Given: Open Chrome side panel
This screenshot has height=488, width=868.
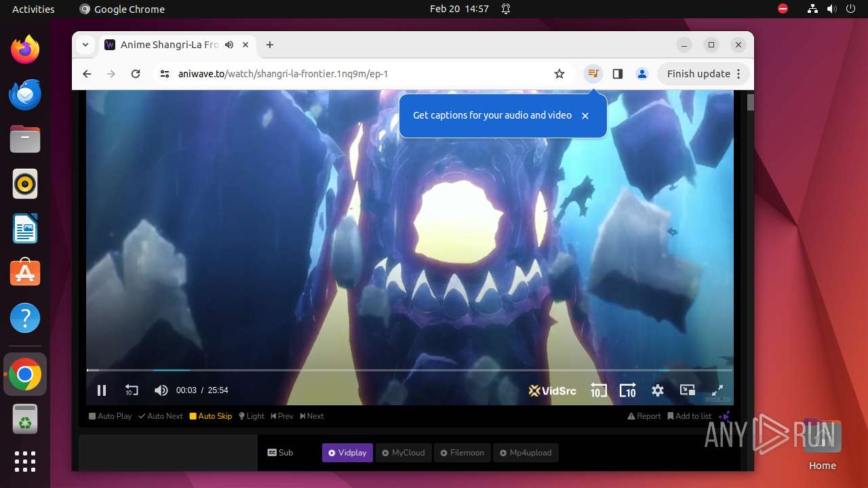Looking at the screenshot, I should pyautogui.click(x=618, y=74).
